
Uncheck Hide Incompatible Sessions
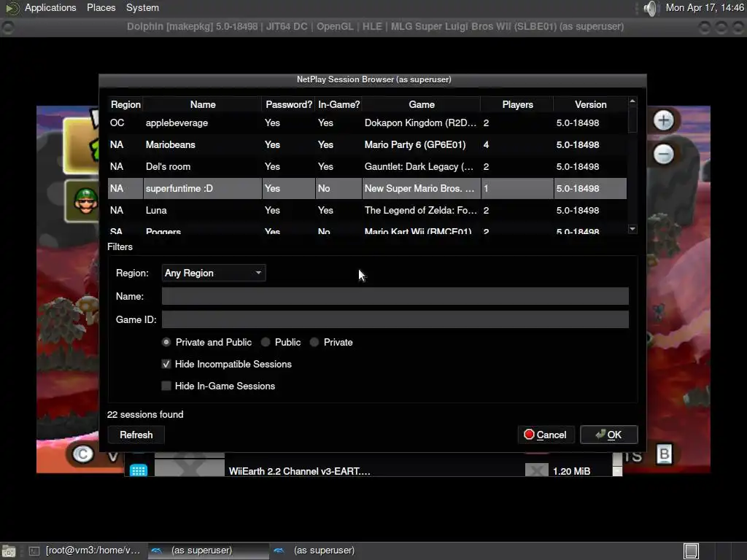point(166,365)
